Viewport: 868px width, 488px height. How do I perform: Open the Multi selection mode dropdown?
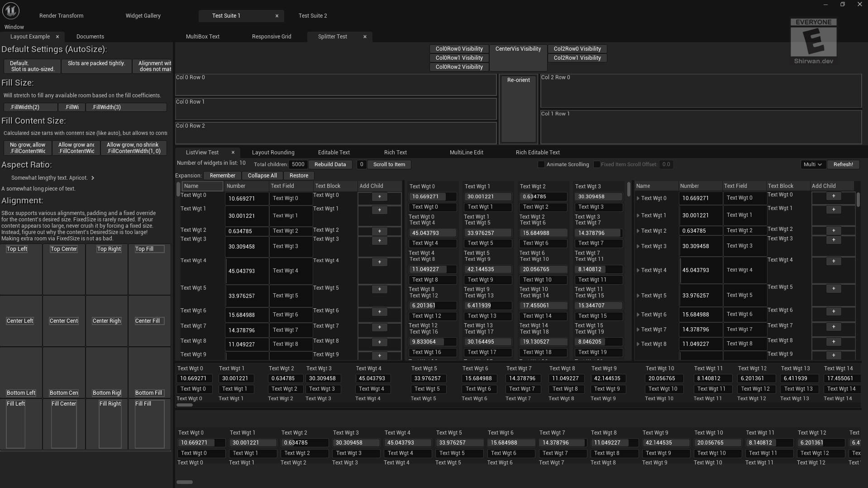[x=812, y=165]
